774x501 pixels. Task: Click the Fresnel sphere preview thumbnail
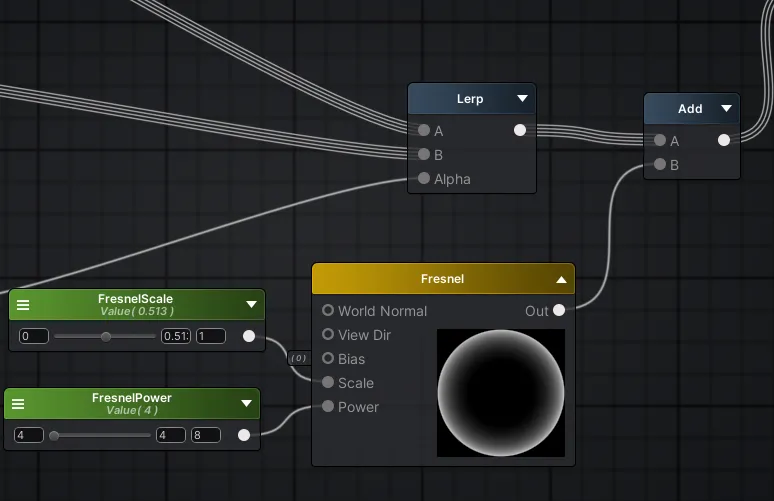click(500, 392)
